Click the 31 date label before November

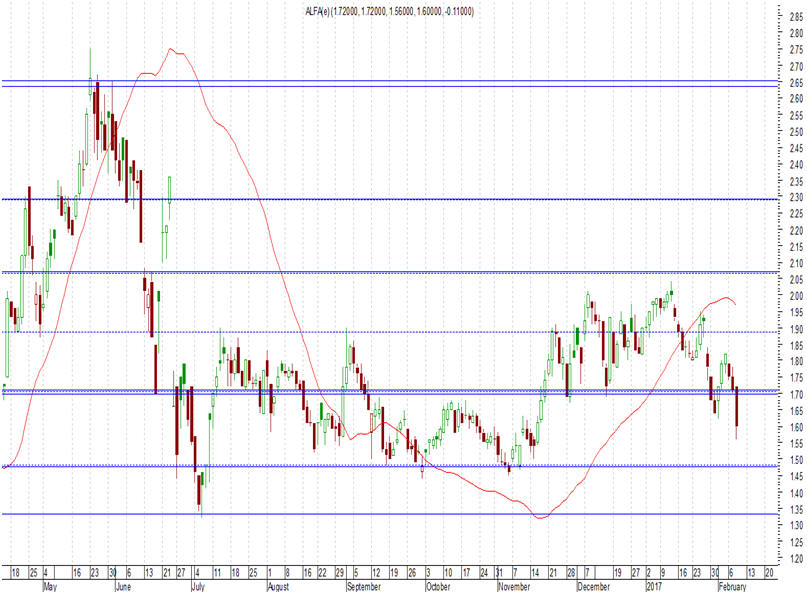click(x=499, y=573)
